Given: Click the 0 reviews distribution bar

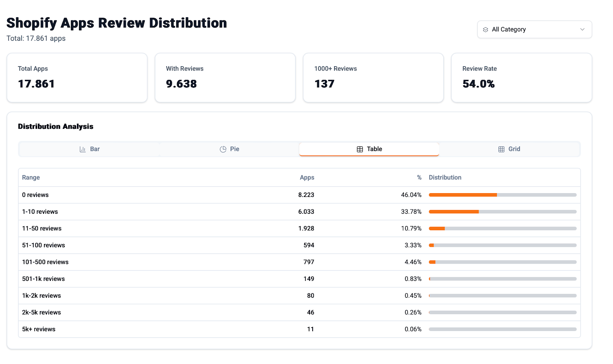Looking at the screenshot, I should pos(502,195).
